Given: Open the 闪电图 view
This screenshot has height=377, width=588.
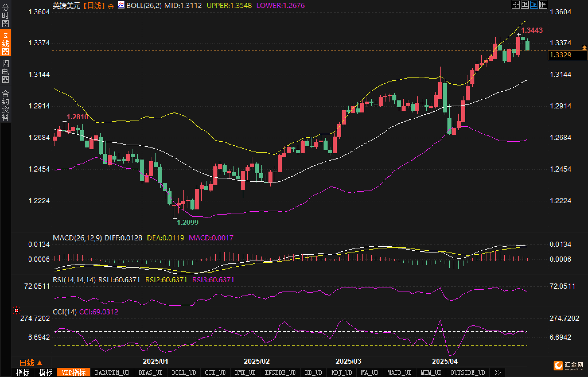Looking at the screenshot, I should 5,71.
